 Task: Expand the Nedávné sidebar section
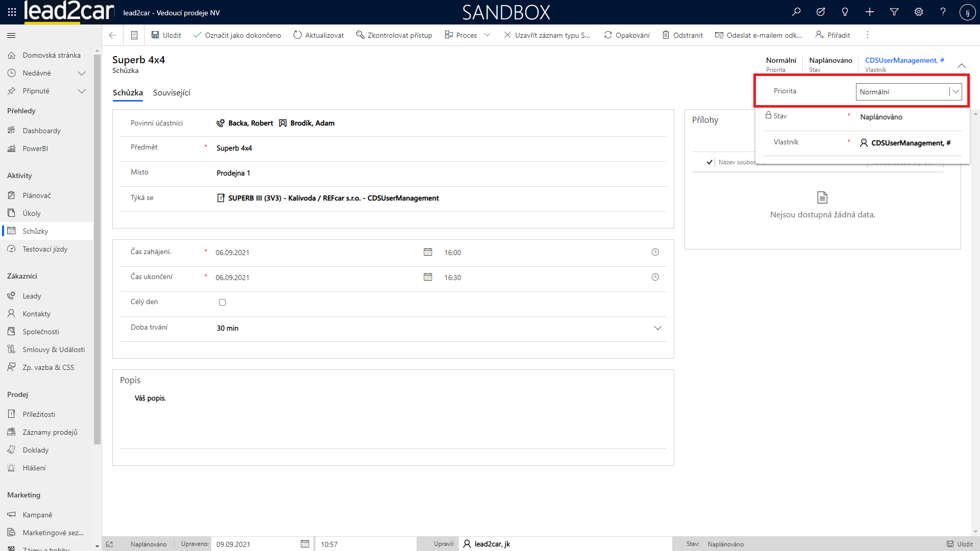(x=81, y=73)
